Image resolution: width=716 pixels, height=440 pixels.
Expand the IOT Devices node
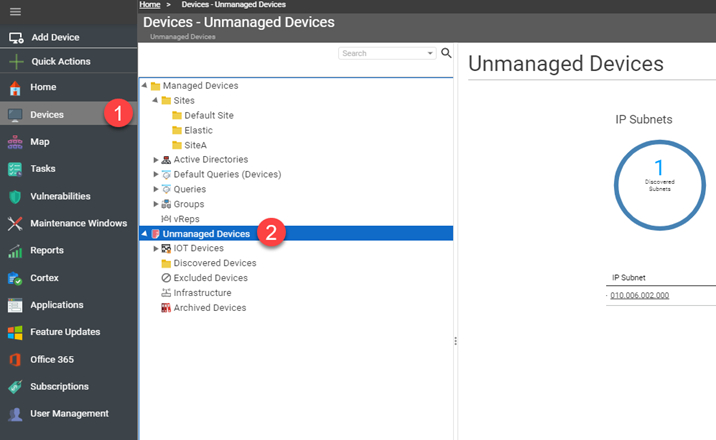coord(156,248)
